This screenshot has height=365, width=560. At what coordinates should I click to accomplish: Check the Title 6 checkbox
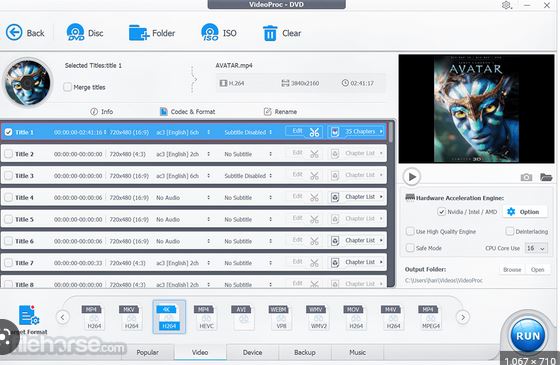coord(9,241)
